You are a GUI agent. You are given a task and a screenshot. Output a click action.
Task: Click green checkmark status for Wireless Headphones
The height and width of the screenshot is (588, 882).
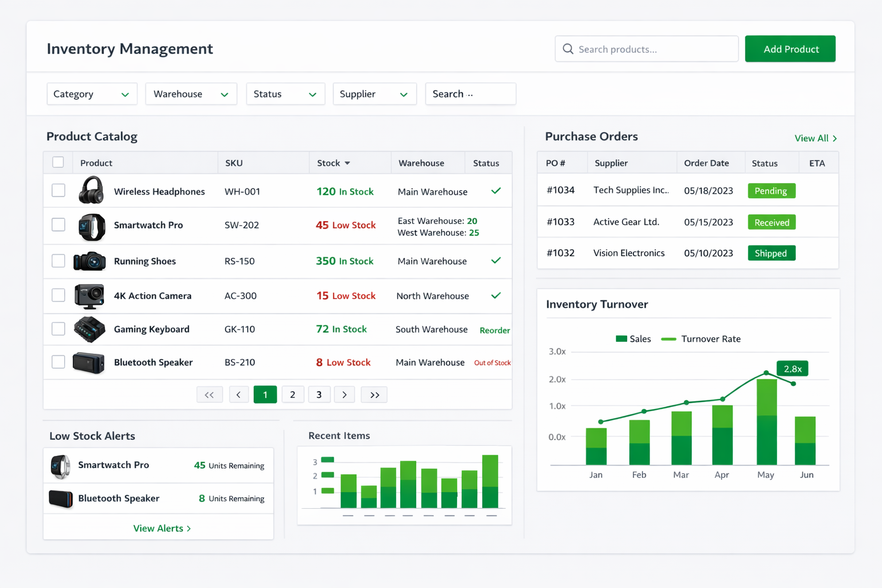click(496, 191)
